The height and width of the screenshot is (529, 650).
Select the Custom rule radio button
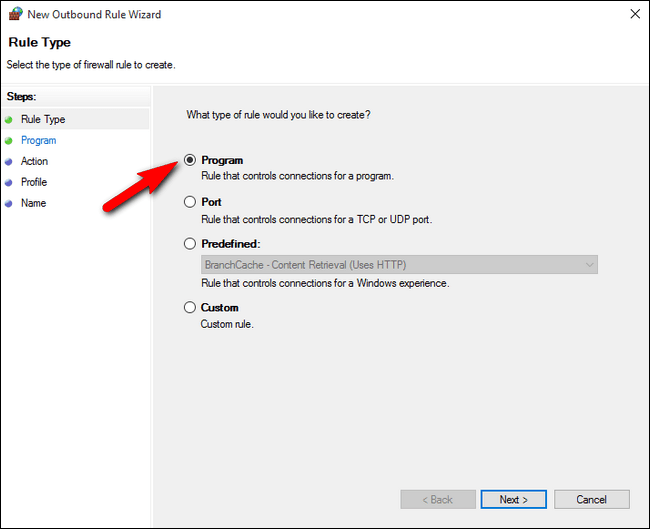(x=190, y=308)
